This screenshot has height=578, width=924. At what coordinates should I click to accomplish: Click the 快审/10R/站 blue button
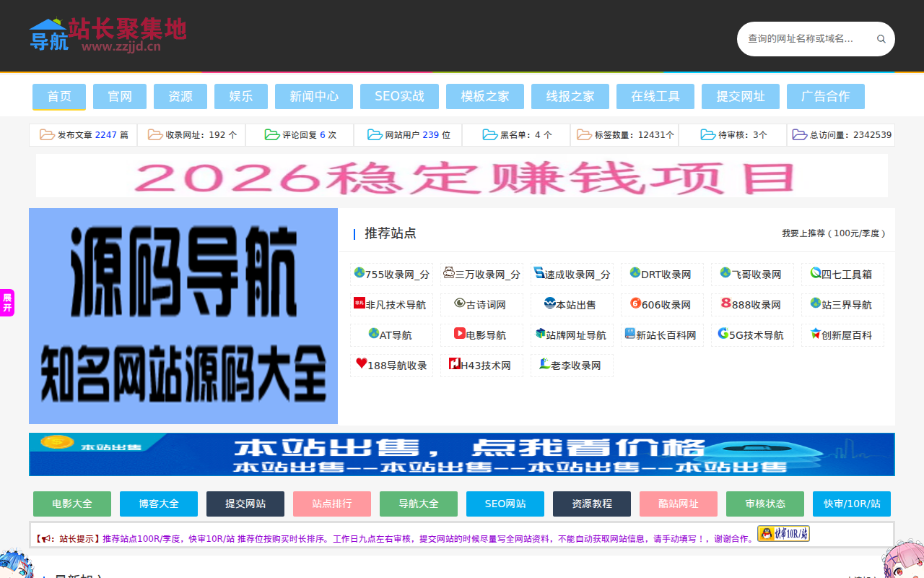[x=852, y=504]
